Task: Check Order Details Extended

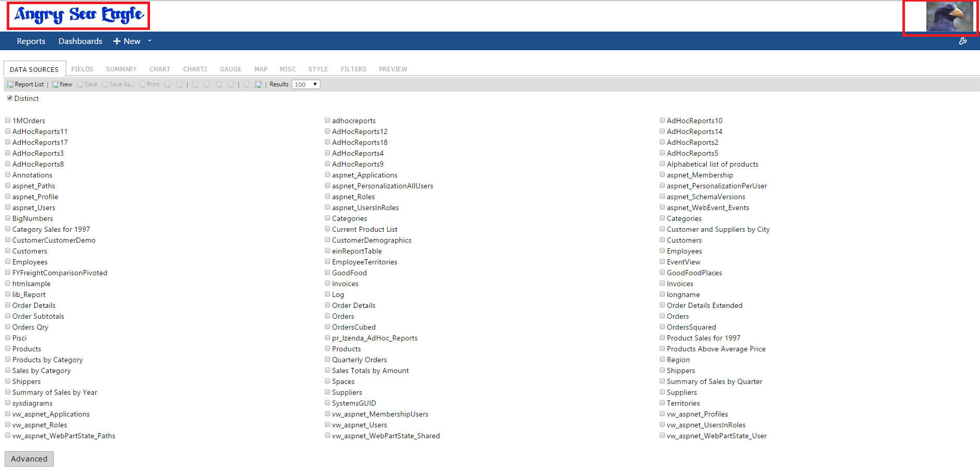Action: 662,305
